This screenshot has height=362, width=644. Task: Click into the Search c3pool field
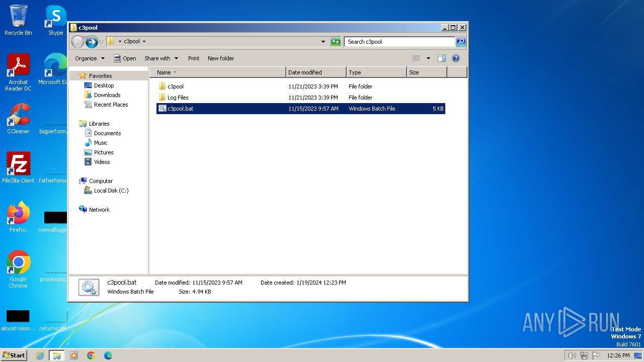pos(400,42)
